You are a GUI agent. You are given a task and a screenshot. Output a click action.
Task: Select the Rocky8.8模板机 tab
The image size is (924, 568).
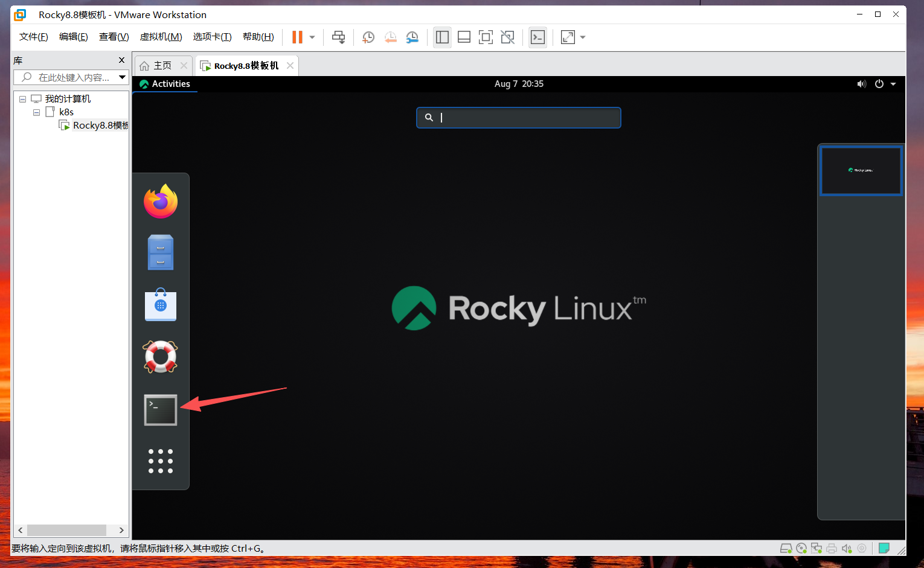tap(246, 65)
